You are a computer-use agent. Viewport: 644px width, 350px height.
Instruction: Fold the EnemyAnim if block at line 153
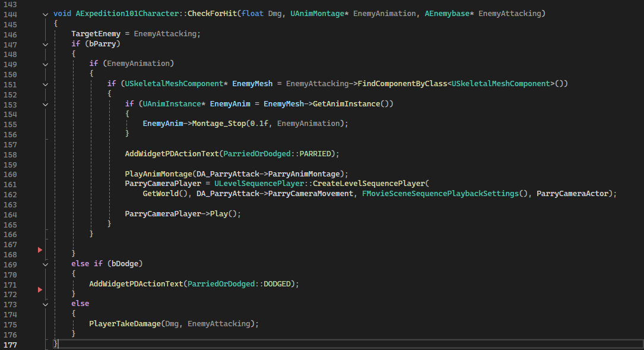[x=46, y=104]
